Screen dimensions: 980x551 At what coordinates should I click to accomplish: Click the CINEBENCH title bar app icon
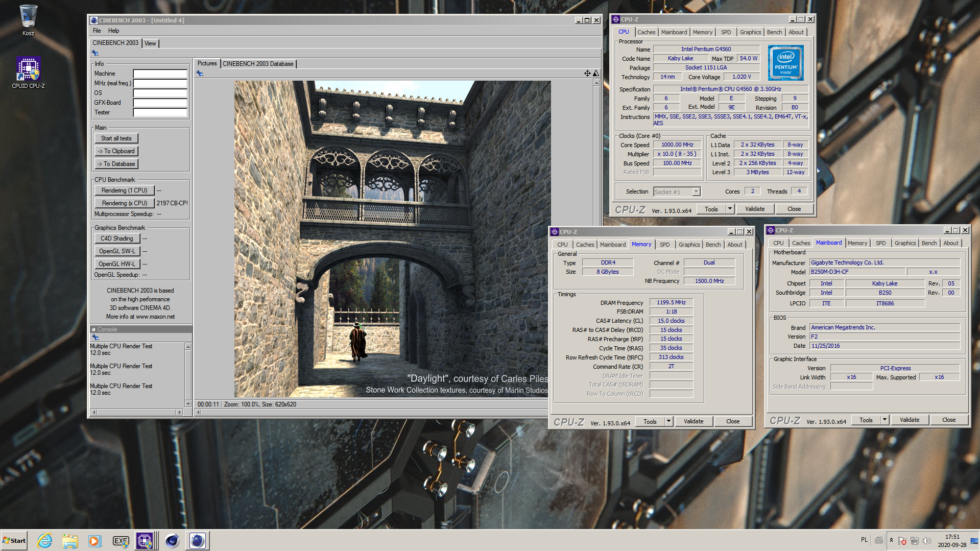point(94,20)
